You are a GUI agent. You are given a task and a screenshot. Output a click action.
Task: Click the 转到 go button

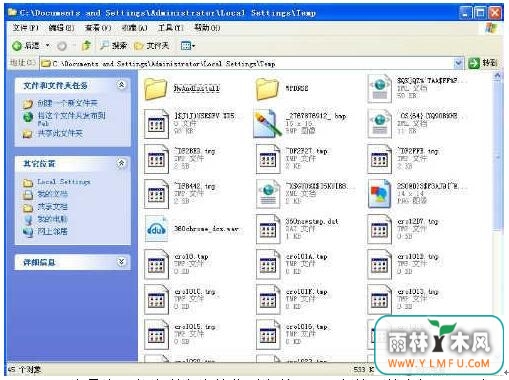(483, 63)
